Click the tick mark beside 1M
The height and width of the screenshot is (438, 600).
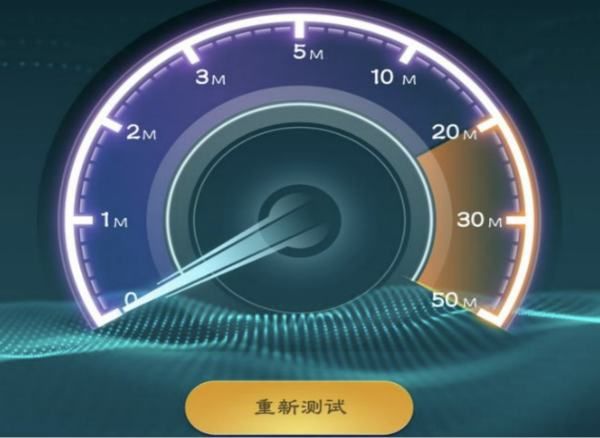pos(82,220)
